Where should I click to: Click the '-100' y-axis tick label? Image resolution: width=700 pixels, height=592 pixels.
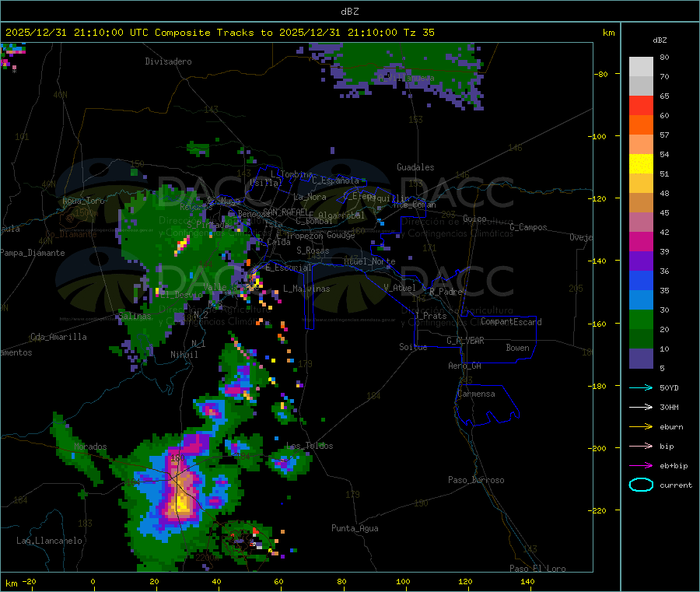pyautogui.click(x=597, y=136)
